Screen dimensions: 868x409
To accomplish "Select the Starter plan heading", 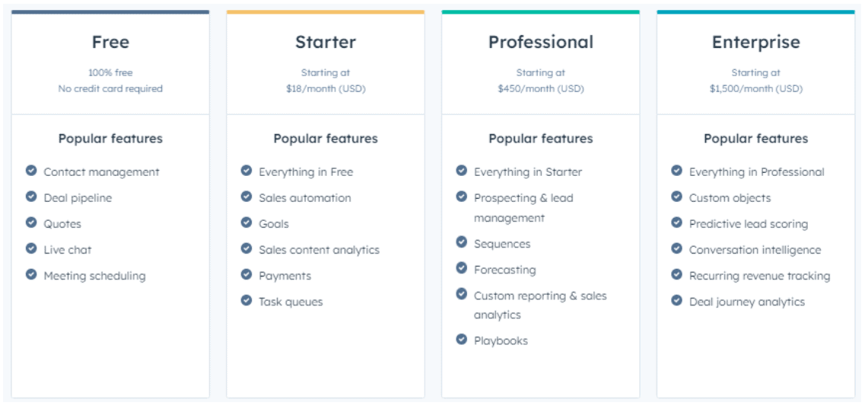I will (326, 42).
